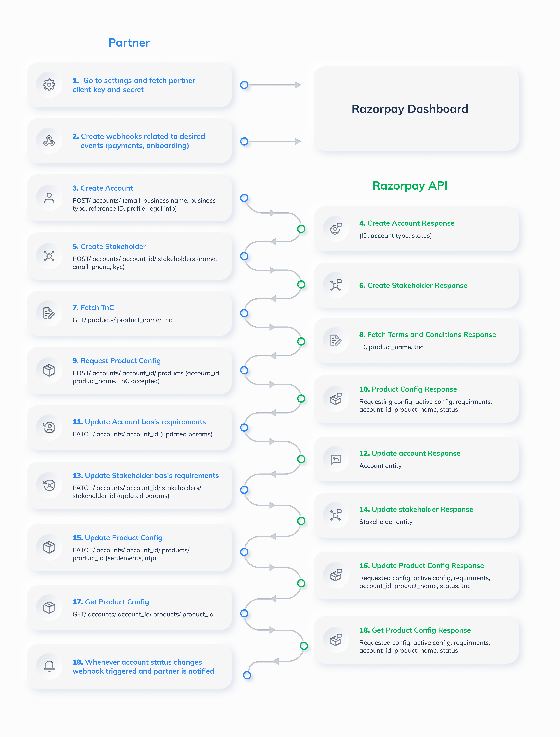Image resolution: width=560 pixels, height=737 pixels.
Task: Click 'product_id (settlements, otp)' PATCH description
Action: coord(131,554)
